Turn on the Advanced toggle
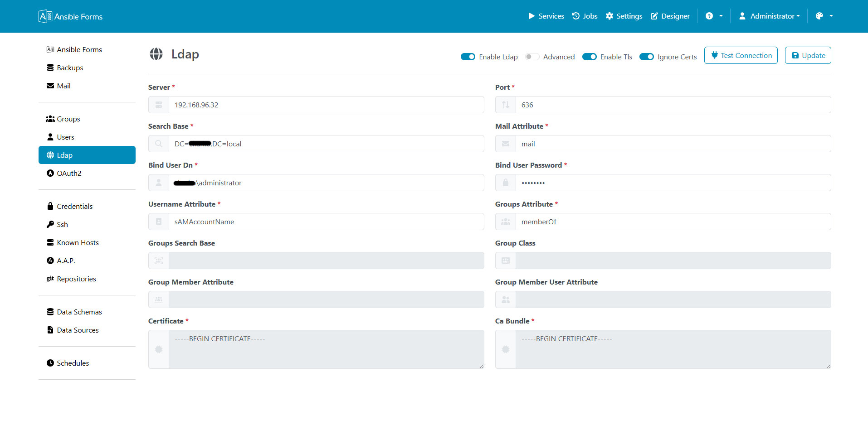Screen dimensions: 868x425 pos(532,57)
